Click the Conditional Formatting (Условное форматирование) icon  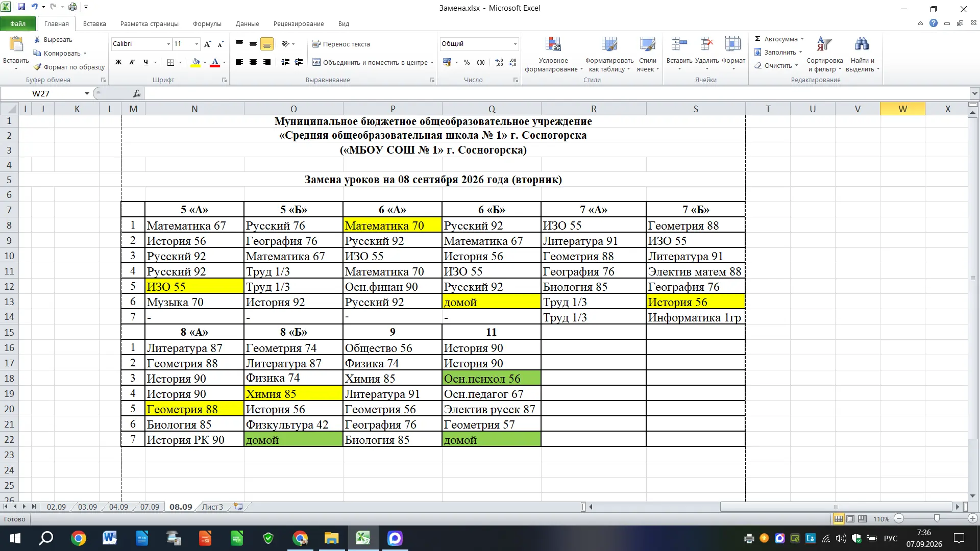pyautogui.click(x=553, y=44)
